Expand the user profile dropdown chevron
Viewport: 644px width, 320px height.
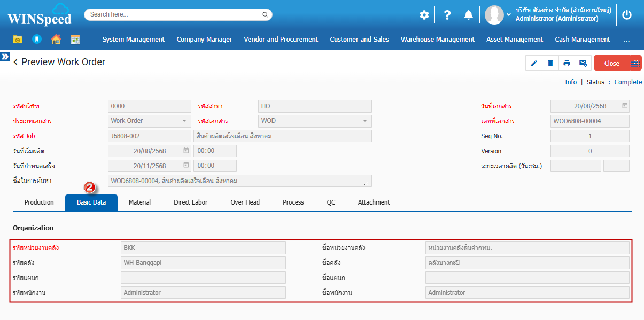[508, 15]
